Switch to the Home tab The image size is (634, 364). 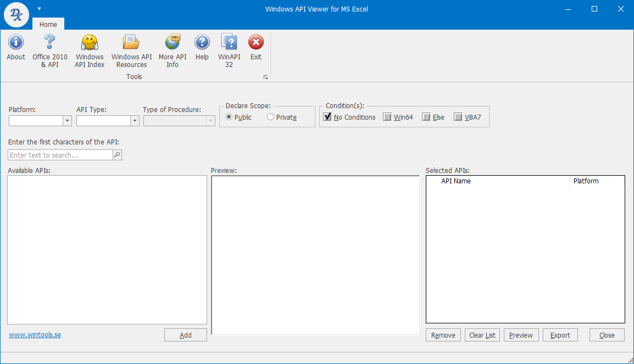click(48, 24)
